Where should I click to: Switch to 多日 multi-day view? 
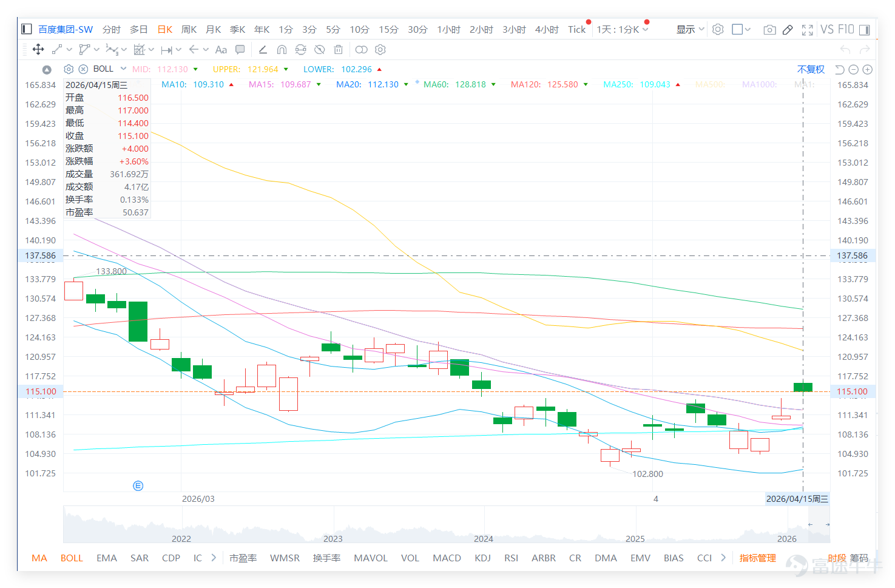tap(139, 29)
